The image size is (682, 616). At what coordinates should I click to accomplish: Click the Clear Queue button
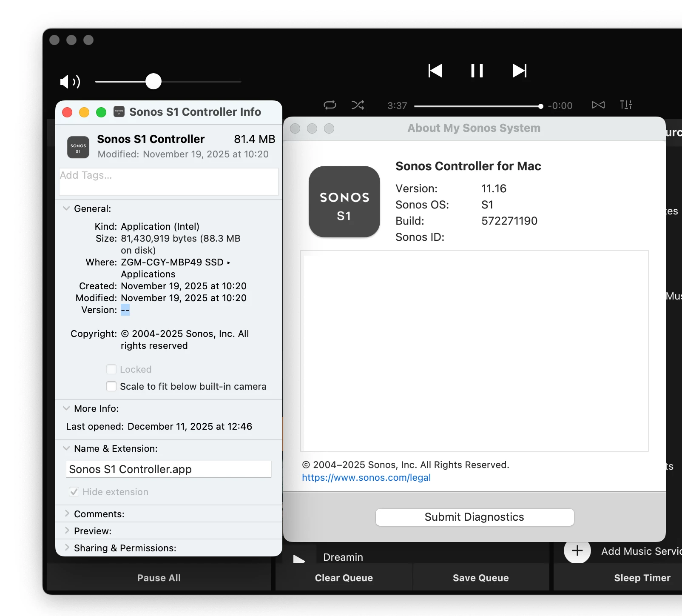pos(344,578)
